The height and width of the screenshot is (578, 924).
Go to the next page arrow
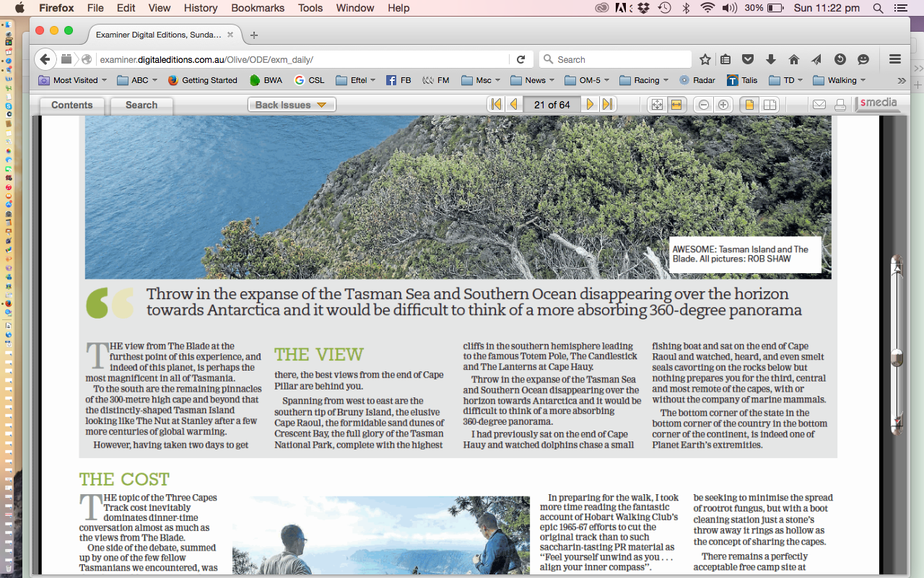(x=590, y=105)
